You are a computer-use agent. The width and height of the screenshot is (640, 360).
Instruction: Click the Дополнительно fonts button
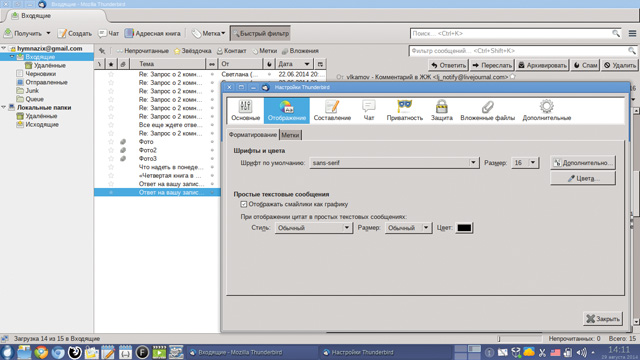(x=583, y=163)
